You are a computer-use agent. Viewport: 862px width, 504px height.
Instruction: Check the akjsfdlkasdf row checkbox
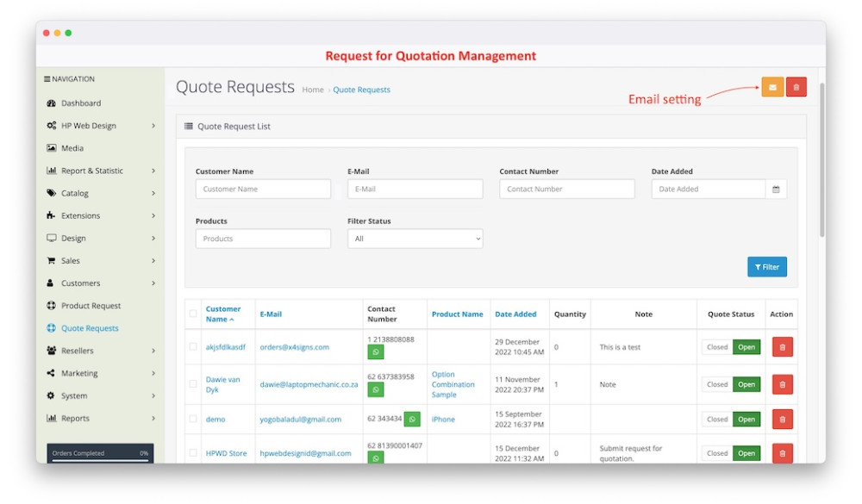click(x=193, y=347)
